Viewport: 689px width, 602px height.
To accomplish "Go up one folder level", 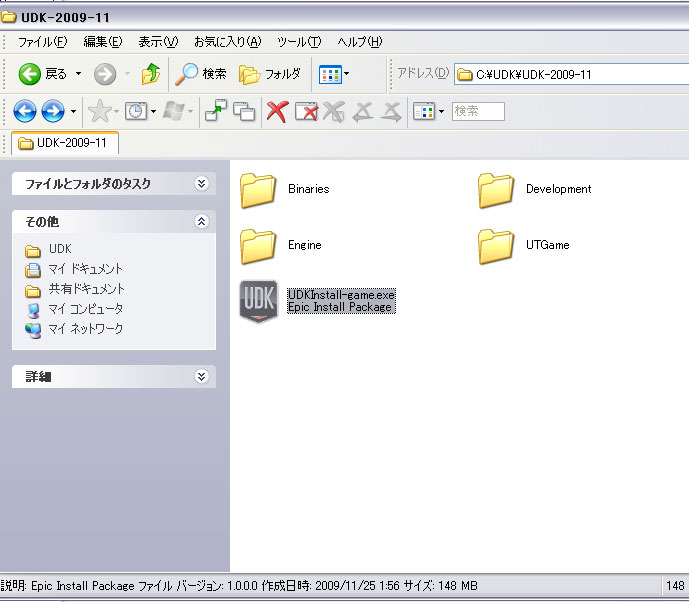I will (151, 74).
